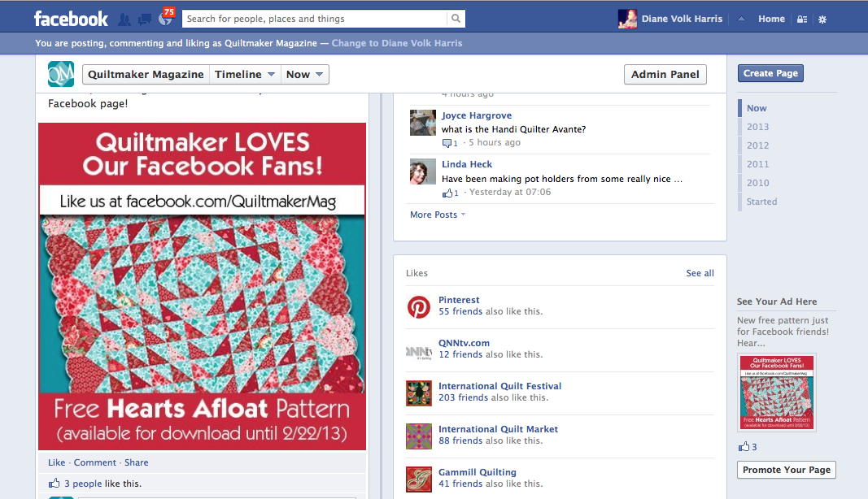Jump to Now in timeline navigation
Image resolution: width=868 pixels, height=499 pixels.
pos(757,108)
